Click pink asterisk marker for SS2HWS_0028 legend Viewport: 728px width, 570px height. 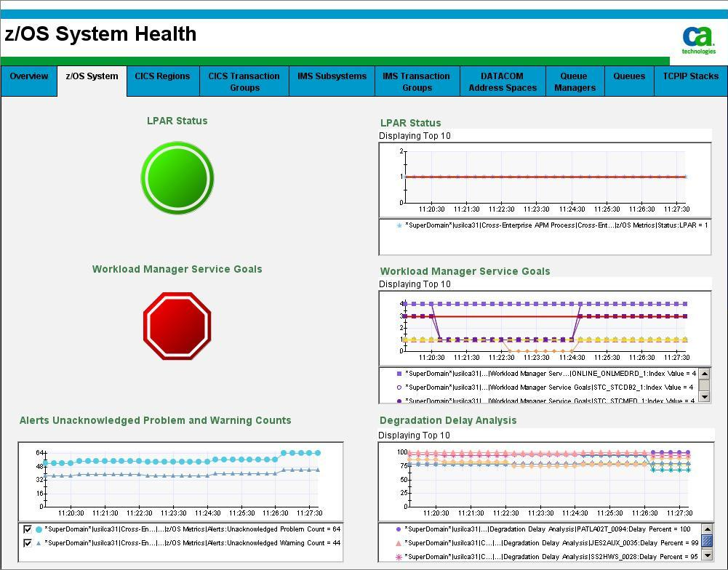[x=399, y=556]
